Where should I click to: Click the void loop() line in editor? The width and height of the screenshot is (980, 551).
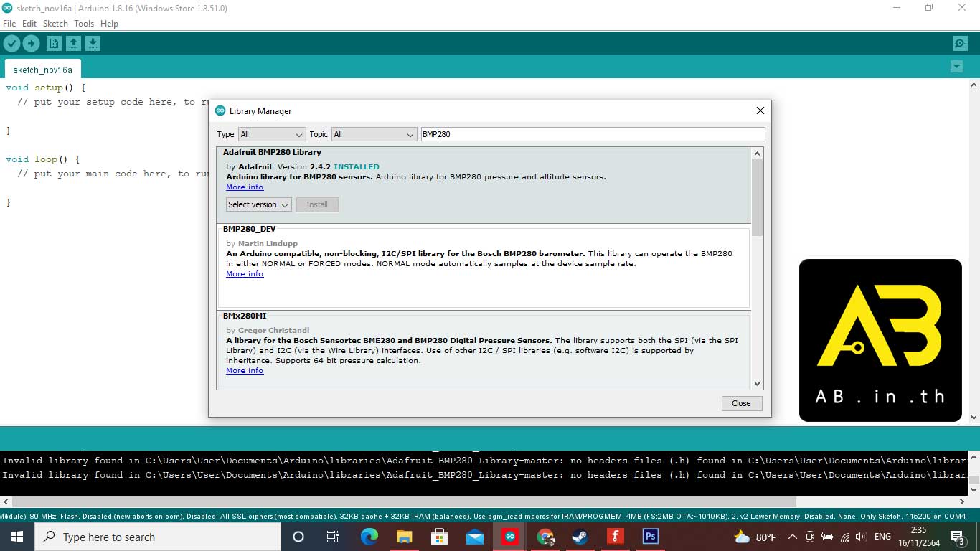click(x=42, y=159)
